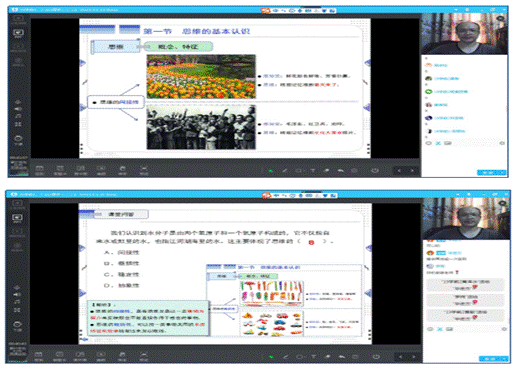This screenshot has width=521, height=370.
Task: Select the text T tool in the quiz-slide window
Action: 314,357
